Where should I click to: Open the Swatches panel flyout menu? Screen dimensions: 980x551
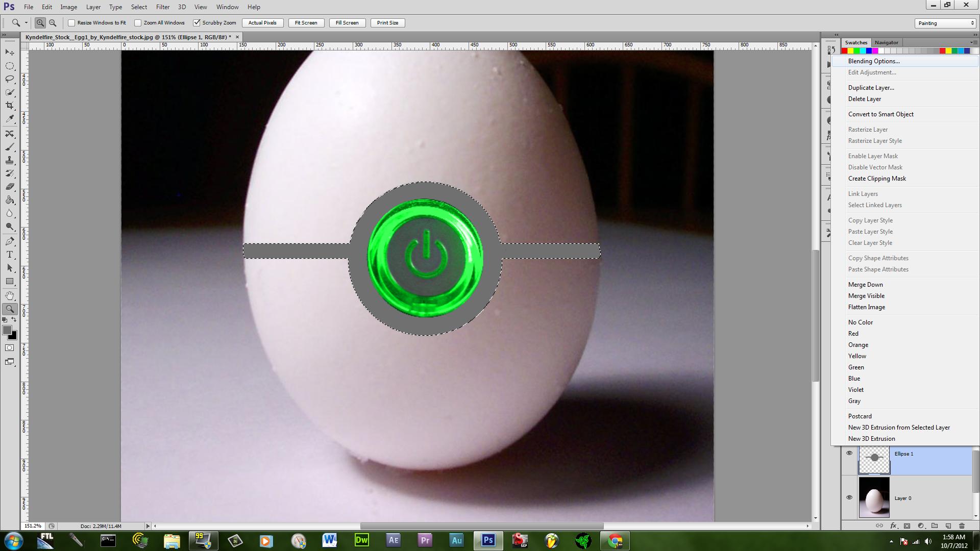(973, 42)
